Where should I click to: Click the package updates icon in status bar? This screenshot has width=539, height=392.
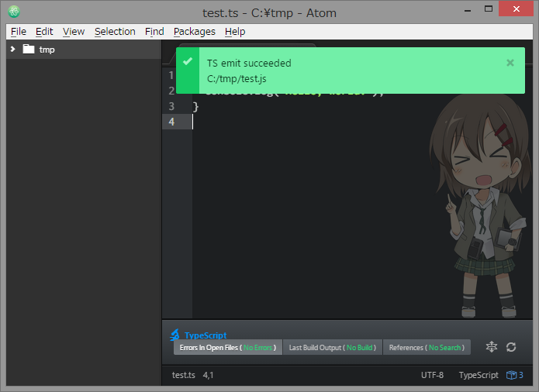(x=515, y=375)
